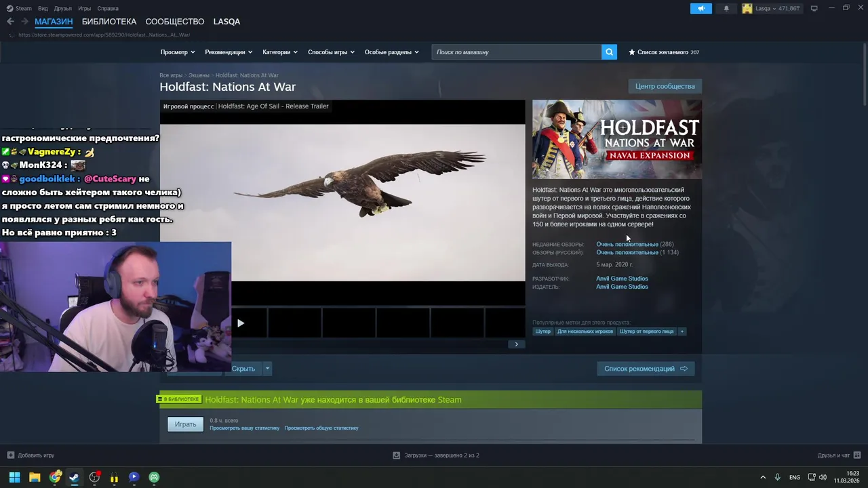Open dropdown arrow next to Скрыть button
This screenshot has height=488, width=868.
[x=267, y=369]
